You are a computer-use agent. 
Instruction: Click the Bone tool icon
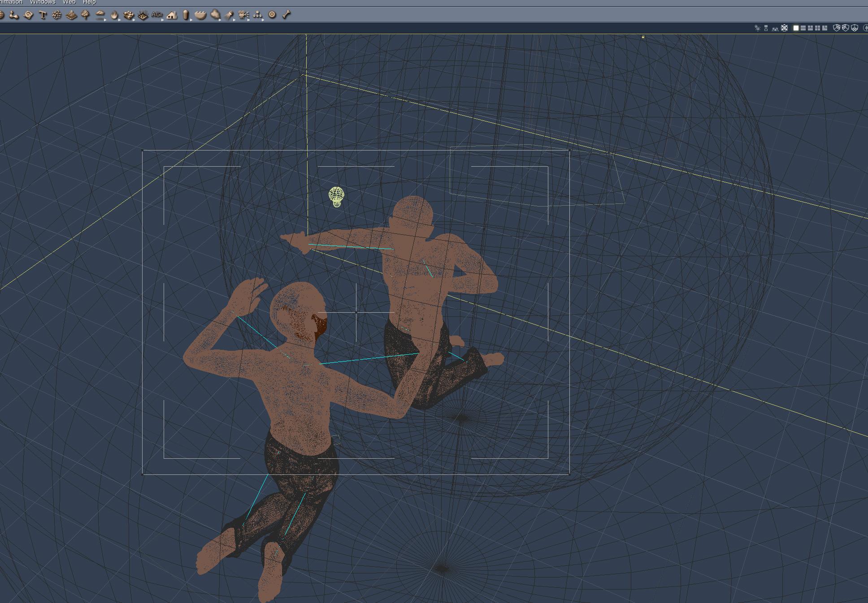(286, 15)
